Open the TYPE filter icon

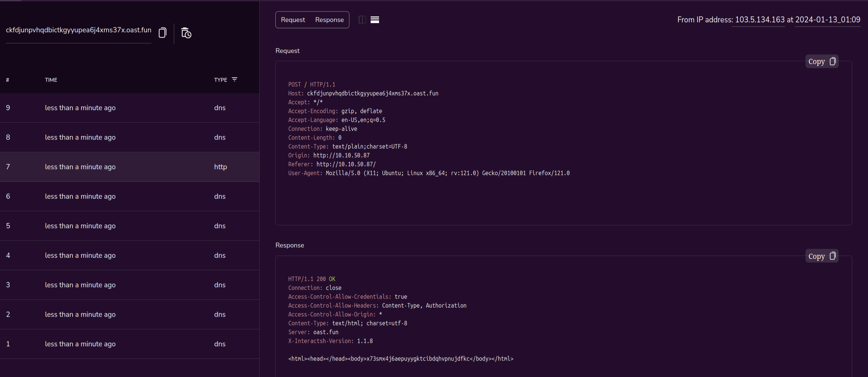pyautogui.click(x=235, y=80)
